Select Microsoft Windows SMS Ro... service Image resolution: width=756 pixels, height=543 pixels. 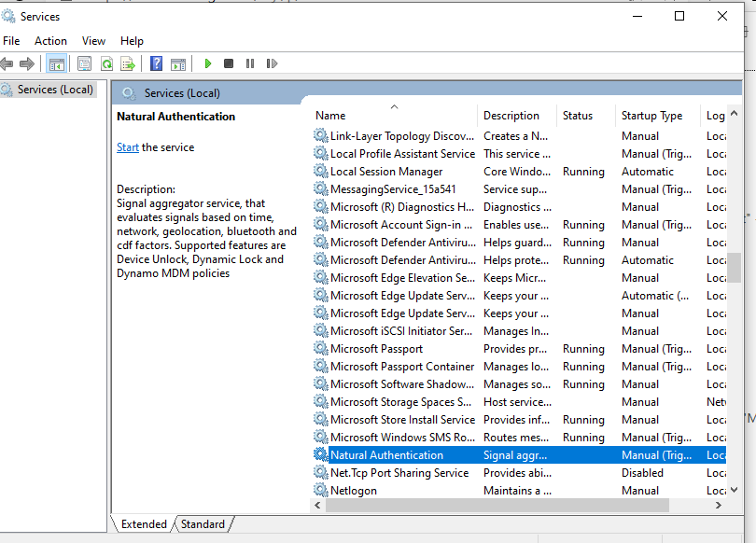(402, 438)
